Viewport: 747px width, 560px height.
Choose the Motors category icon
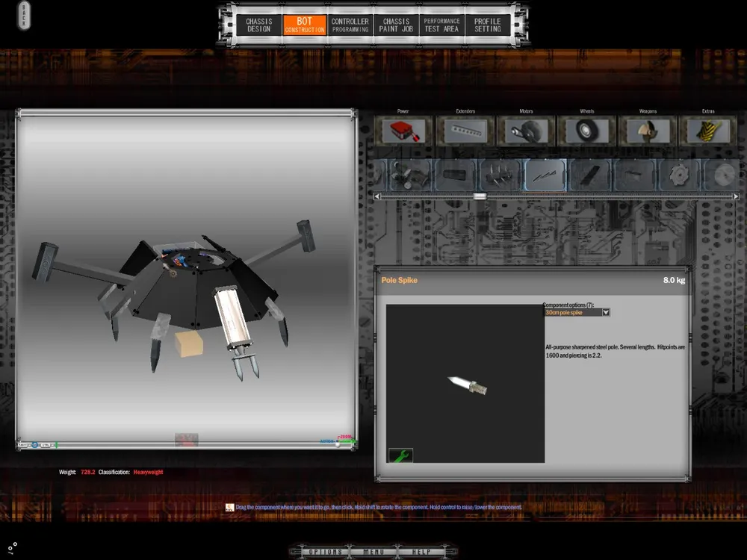point(526,131)
